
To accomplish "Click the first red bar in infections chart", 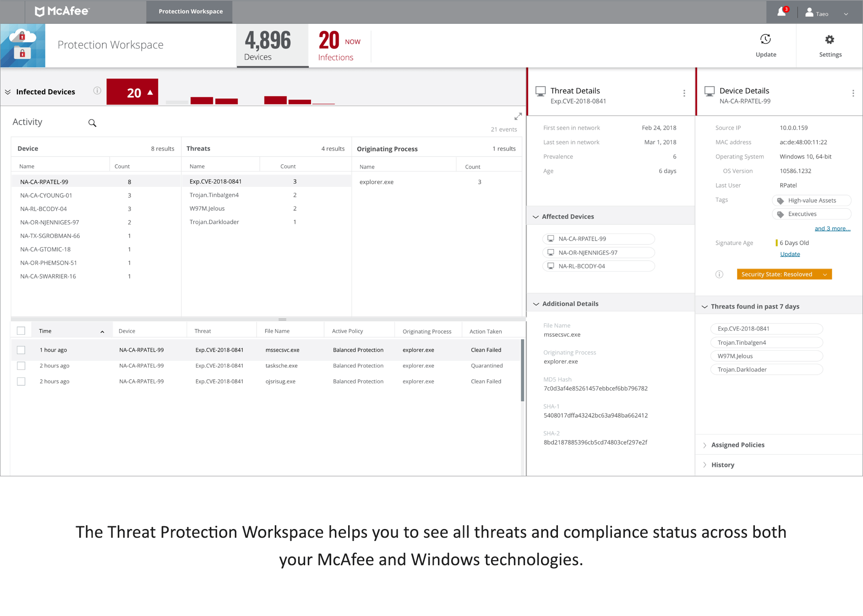I will (202, 101).
